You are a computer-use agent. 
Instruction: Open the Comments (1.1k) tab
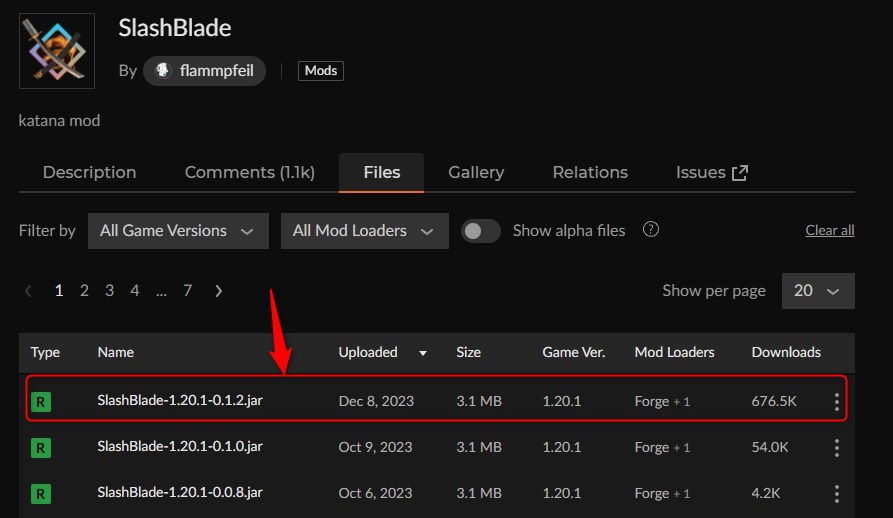pyautogui.click(x=249, y=172)
